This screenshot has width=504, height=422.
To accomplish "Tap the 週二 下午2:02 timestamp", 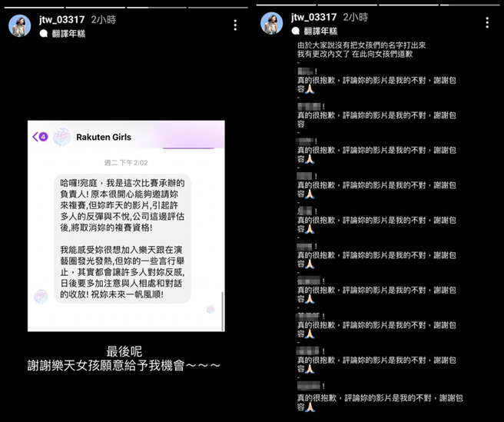I will (126, 163).
